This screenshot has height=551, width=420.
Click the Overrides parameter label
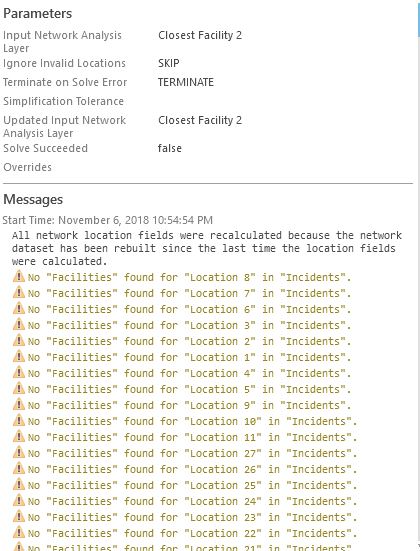click(x=27, y=167)
